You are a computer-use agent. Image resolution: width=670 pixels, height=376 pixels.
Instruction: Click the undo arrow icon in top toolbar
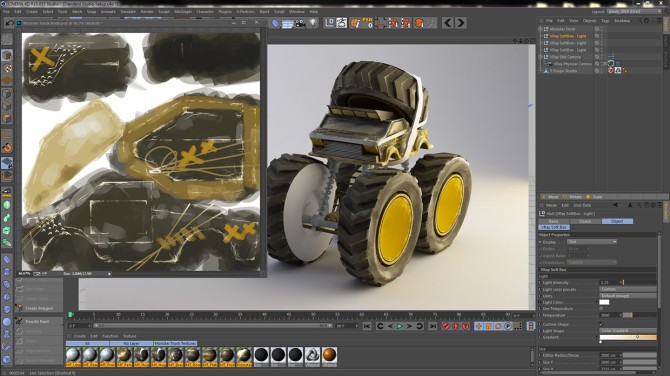(9, 23)
